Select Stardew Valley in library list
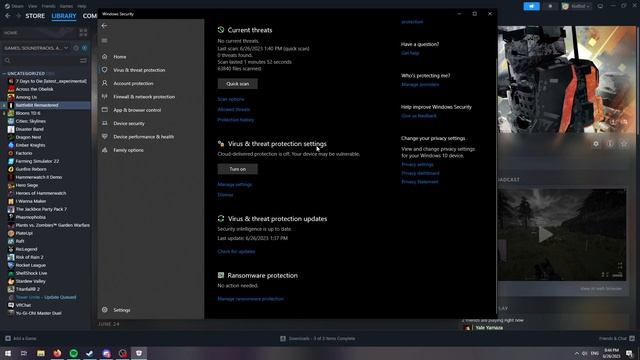Image resolution: width=640 pixels, height=360 pixels. click(x=31, y=281)
